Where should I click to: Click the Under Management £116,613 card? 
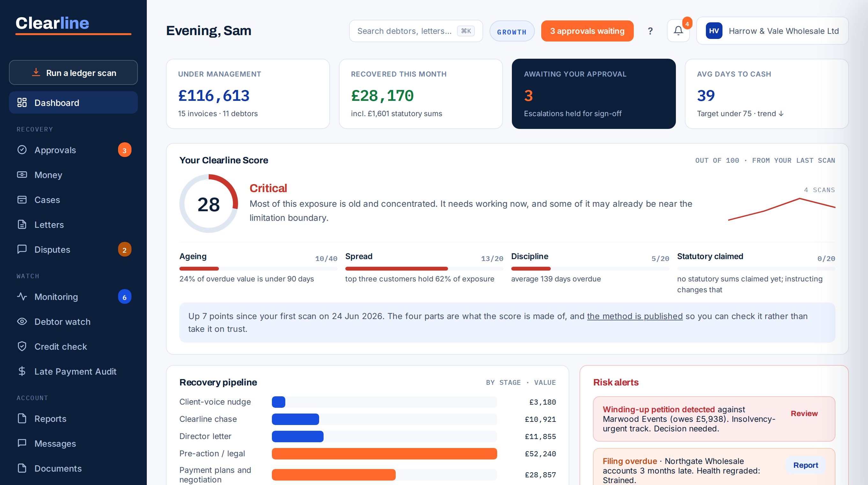point(248,93)
